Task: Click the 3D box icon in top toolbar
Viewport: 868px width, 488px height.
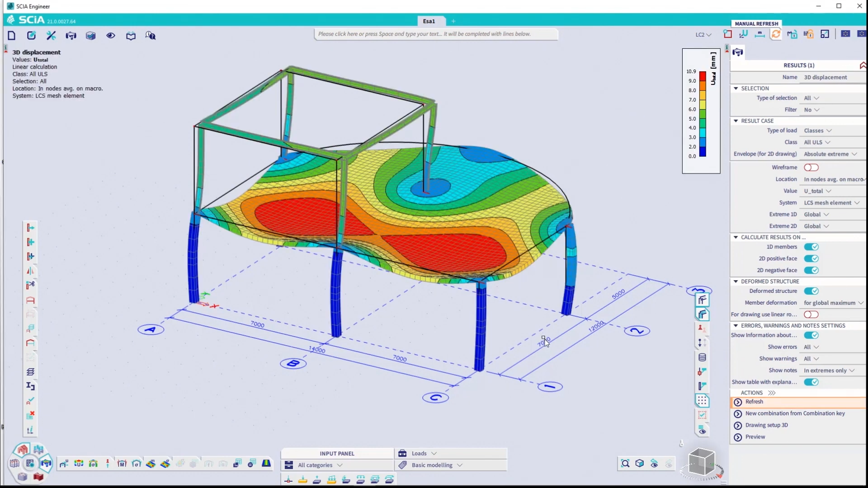Action: [x=91, y=36]
